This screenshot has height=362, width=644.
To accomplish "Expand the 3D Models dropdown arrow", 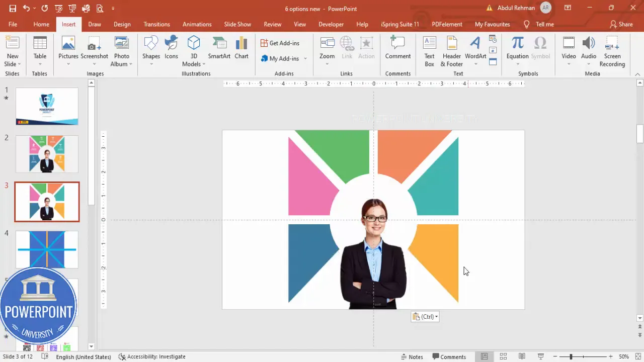I will (204, 64).
